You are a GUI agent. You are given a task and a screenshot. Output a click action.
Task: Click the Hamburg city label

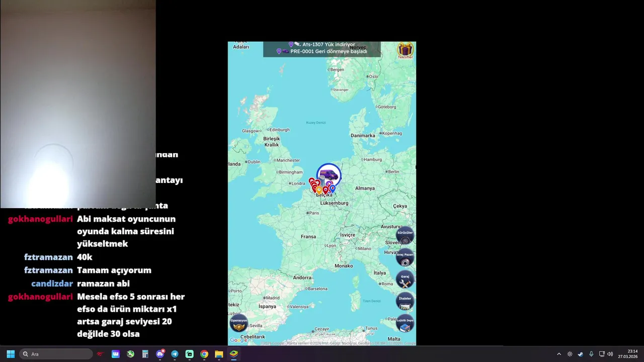[373, 159]
